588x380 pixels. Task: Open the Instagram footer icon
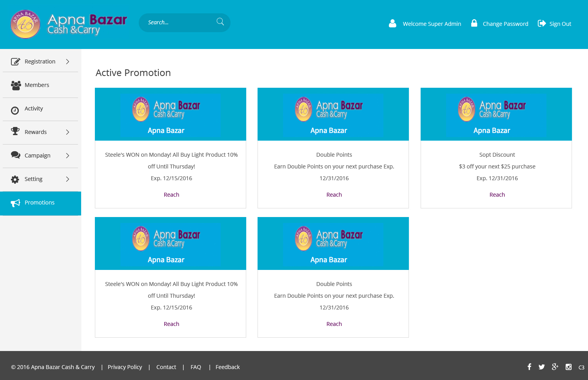pyautogui.click(x=568, y=367)
